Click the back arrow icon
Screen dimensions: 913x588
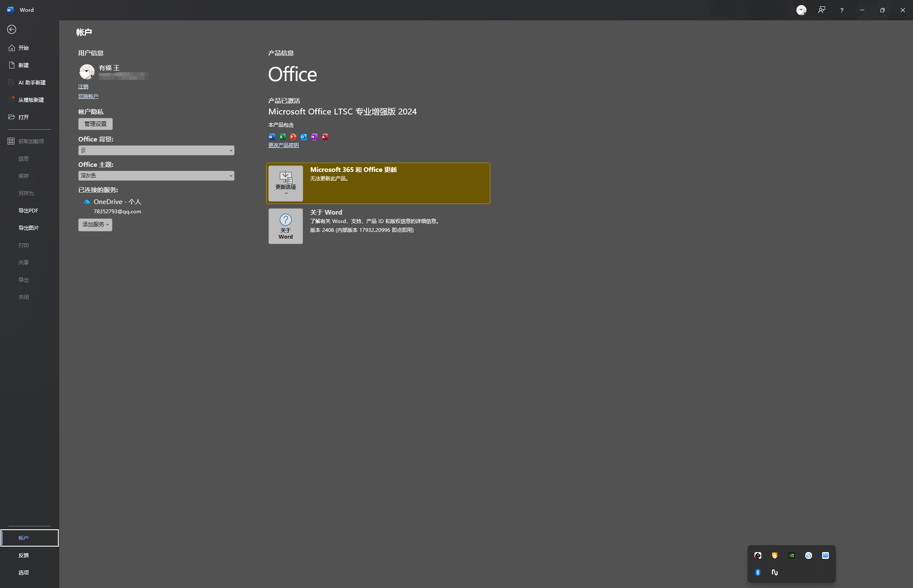coord(11,29)
